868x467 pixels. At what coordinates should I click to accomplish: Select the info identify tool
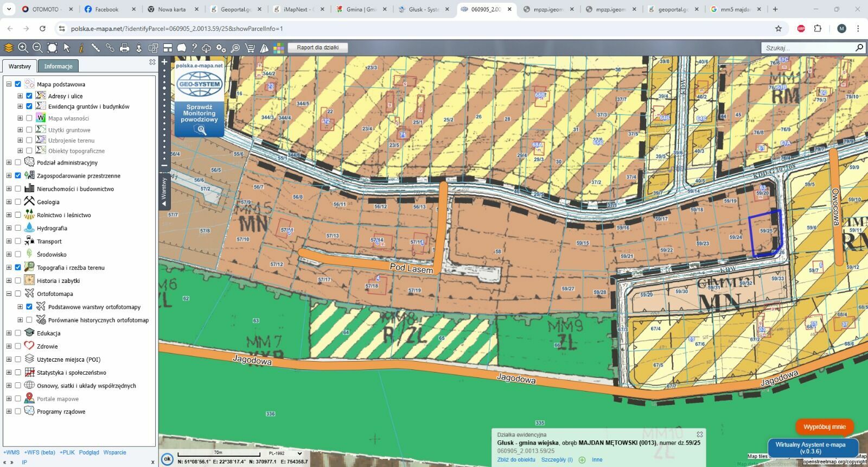(81, 48)
